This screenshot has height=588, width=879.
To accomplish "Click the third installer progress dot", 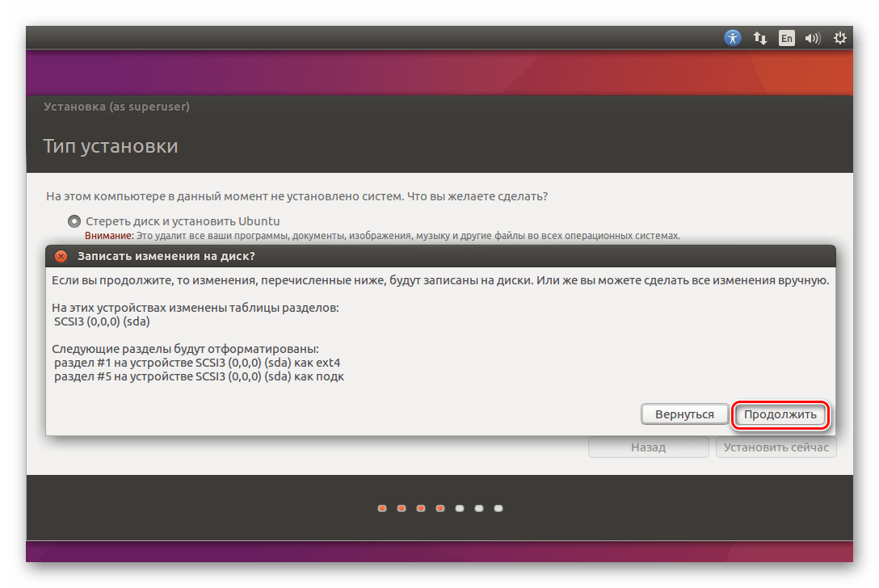I will tap(421, 508).
